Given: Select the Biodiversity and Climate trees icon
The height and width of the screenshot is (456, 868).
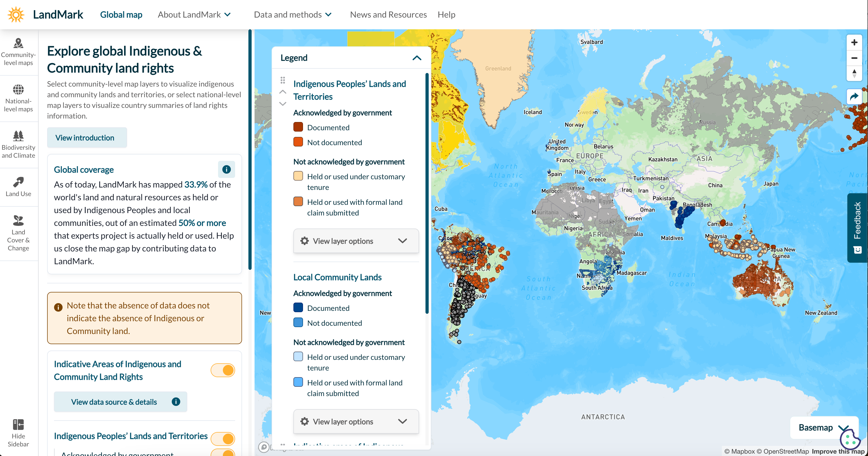Looking at the screenshot, I should click(19, 136).
